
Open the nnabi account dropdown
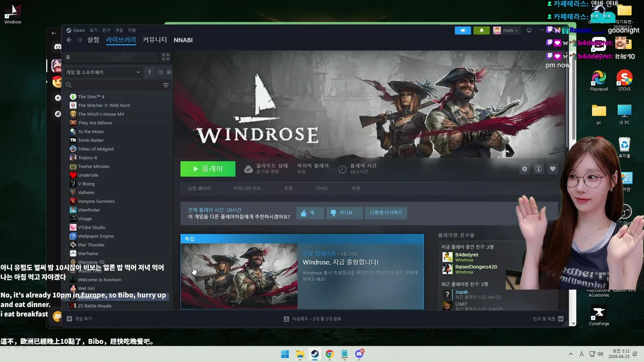pos(506,30)
